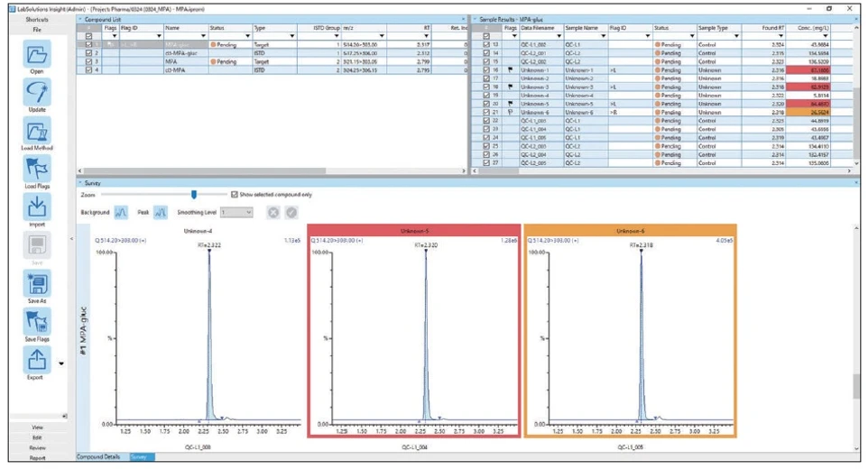Select the Unknown-4 chromatogram
The height and width of the screenshot is (469, 868).
click(198, 331)
